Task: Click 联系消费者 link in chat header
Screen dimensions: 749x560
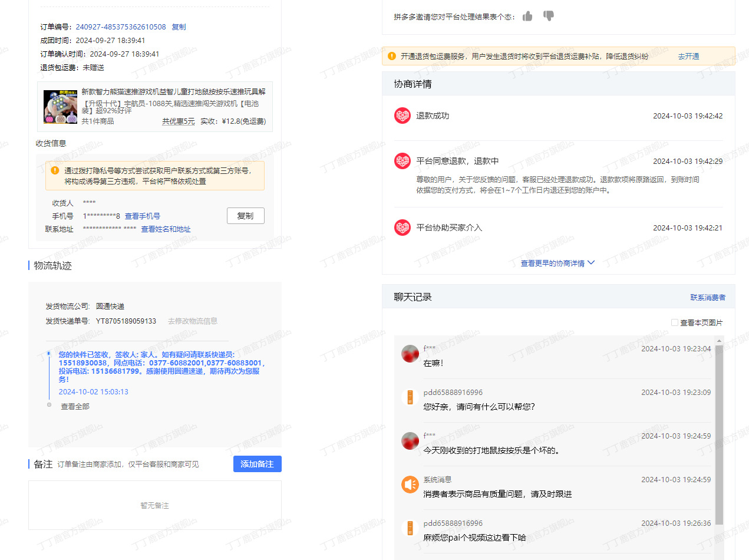Action: click(708, 298)
